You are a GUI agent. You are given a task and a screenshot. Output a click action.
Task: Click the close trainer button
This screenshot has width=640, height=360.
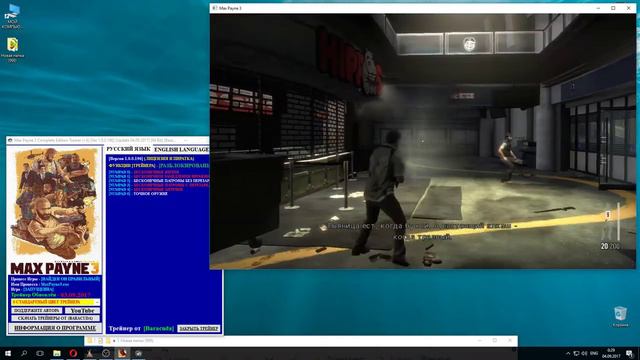(199, 329)
